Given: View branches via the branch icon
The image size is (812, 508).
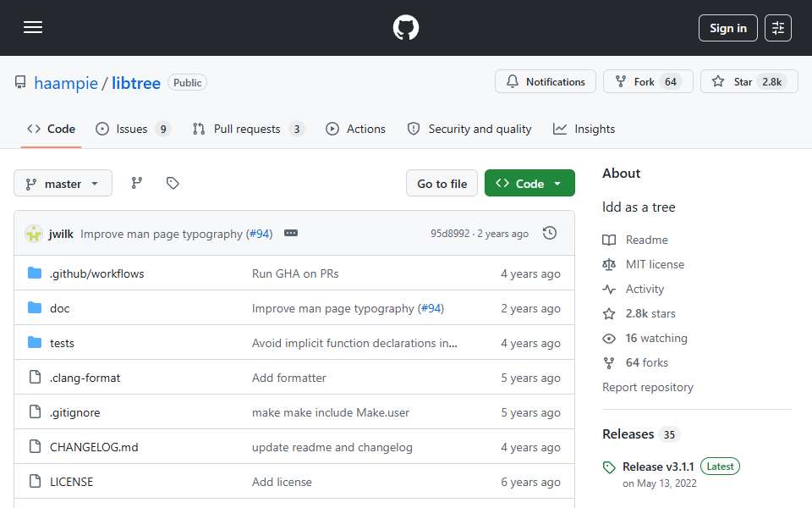Looking at the screenshot, I should tap(137, 183).
